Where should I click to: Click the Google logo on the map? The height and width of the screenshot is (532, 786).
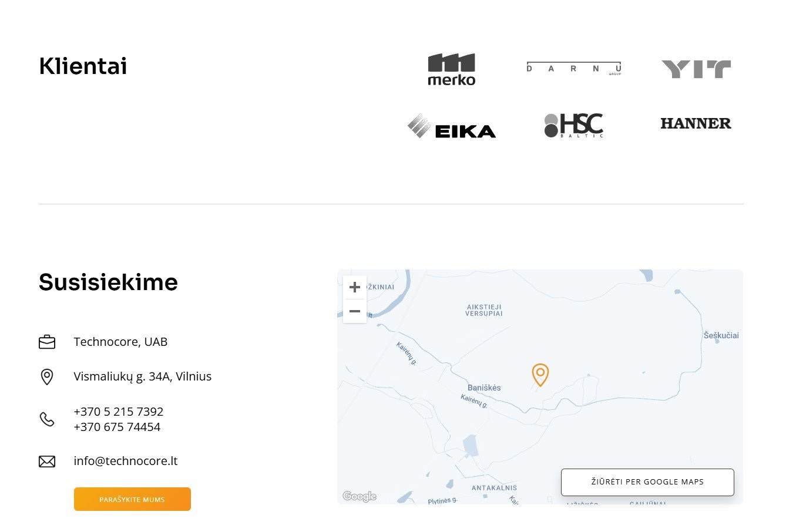click(360, 496)
